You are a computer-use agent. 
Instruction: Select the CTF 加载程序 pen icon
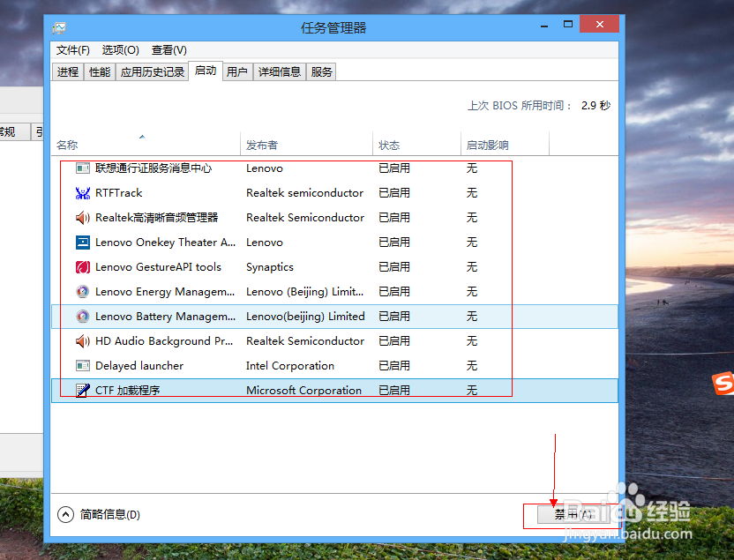[x=82, y=390]
